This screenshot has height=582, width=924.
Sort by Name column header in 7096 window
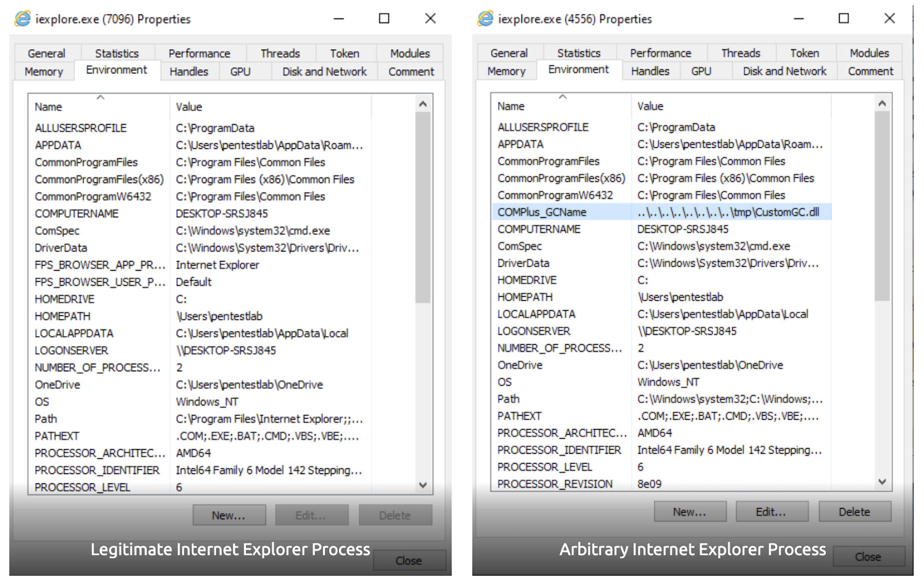[x=99, y=107]
